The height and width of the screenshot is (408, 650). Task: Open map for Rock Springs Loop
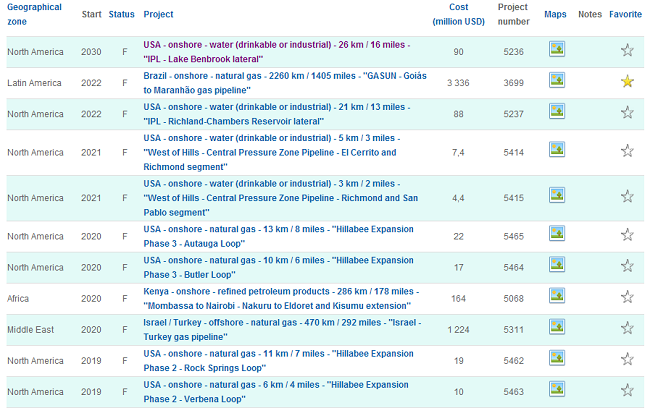point(557,357)
